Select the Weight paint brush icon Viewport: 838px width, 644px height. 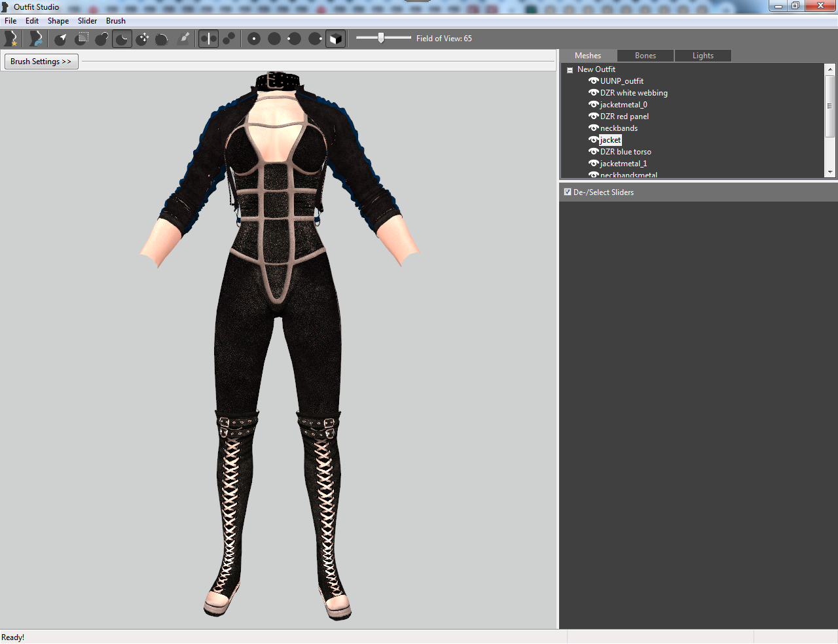coord(184,39)
